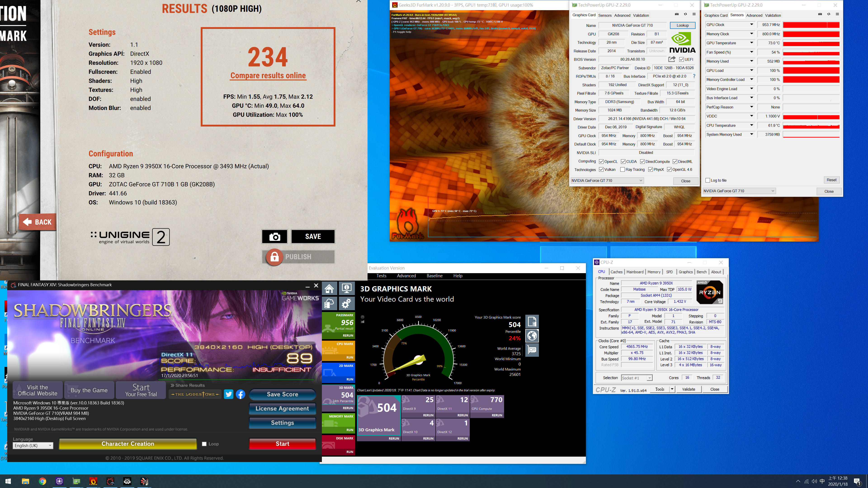Click the save results document icon in PassMark
868x488 pixels.
pos(532,322)
